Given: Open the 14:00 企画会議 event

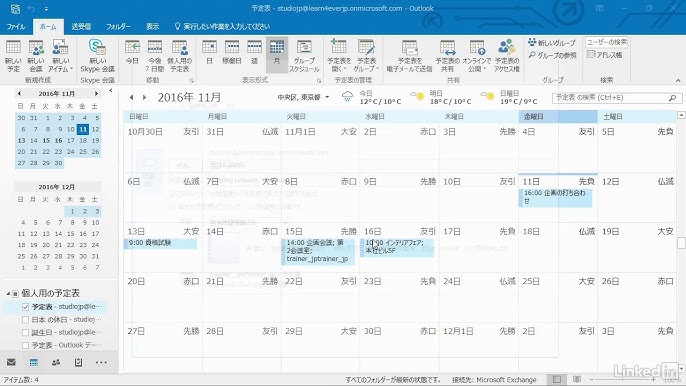Looking at the screenshot, I should tap(318, 251).
